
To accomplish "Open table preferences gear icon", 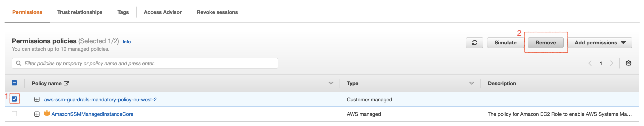I will pyautogui.click(x=628, y=63).
